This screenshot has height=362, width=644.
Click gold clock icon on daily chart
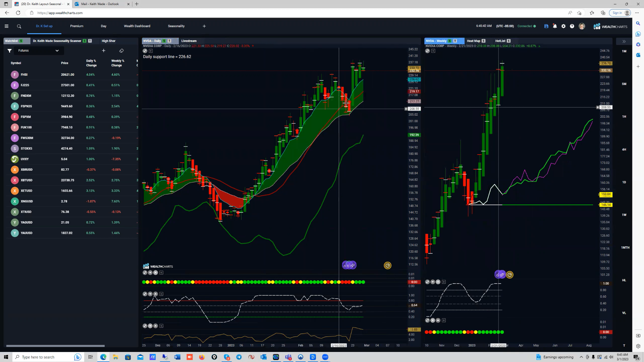388,265
